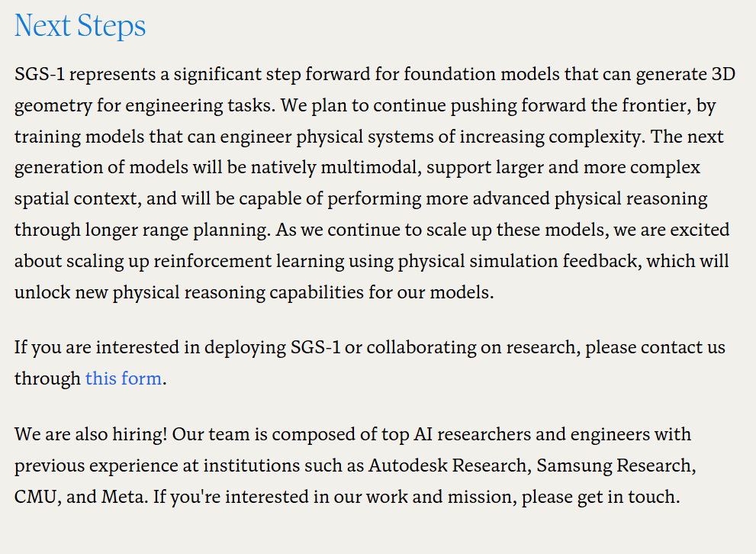The height and width of the screenshot is (554, 756).
Task: Click the words 'spatial context'
Action: click(x=76, y=198)
